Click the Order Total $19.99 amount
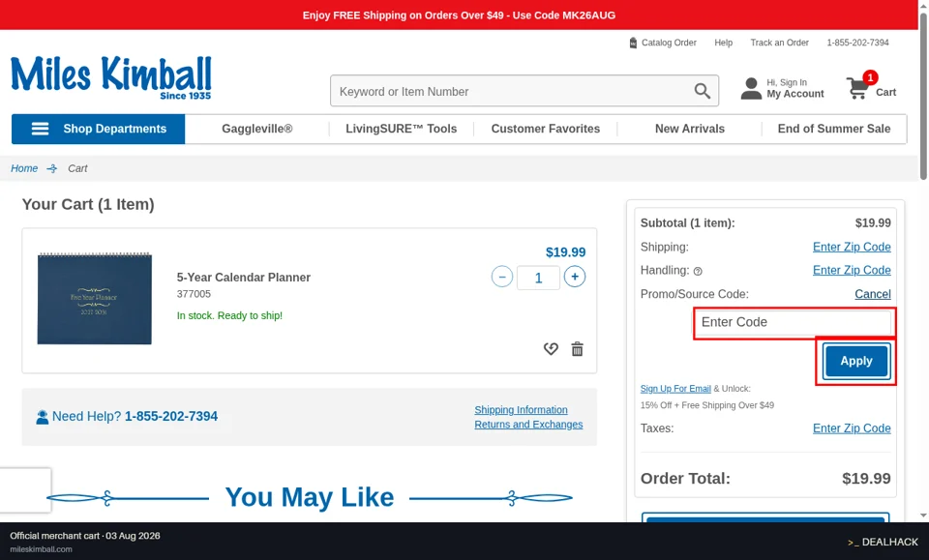This screenshot has width=929, height=560. [866, 479]
